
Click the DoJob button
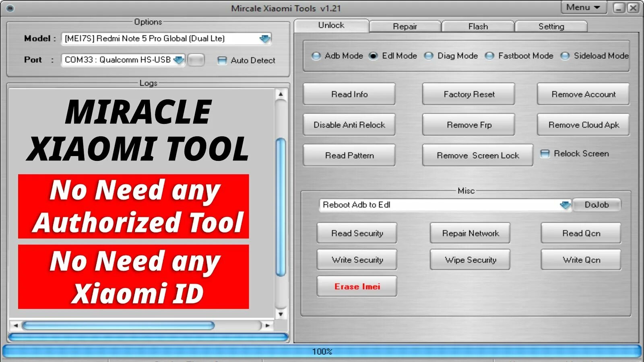click(x=597, y=205)
